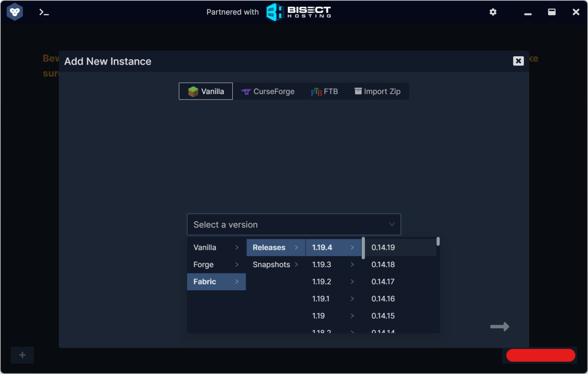Click the GDLauncher logo icon
The image size is (588, 374).
(x=15, y=12)
